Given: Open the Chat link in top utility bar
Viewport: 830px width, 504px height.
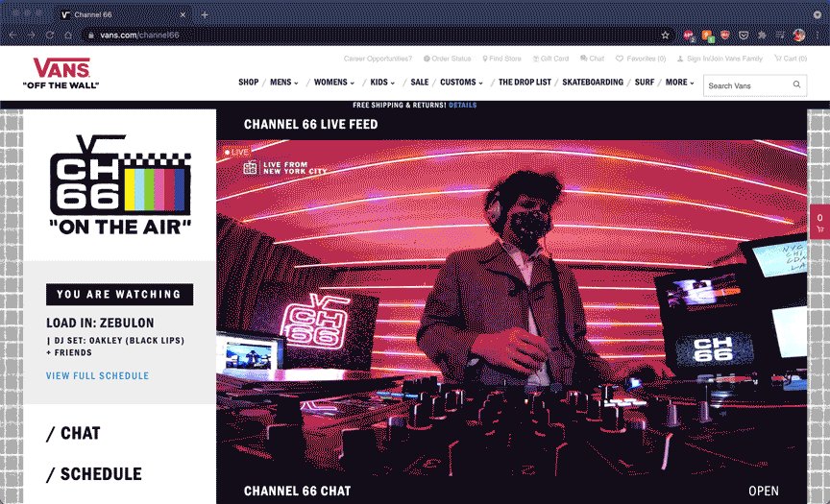Looking at the screenshot, I should click(592, 59).
